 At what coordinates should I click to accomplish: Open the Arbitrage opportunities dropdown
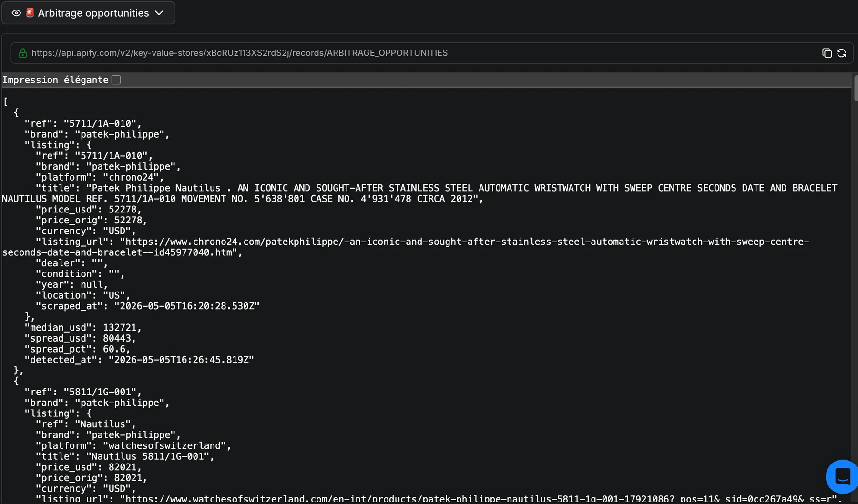click(x=88, y=13)
